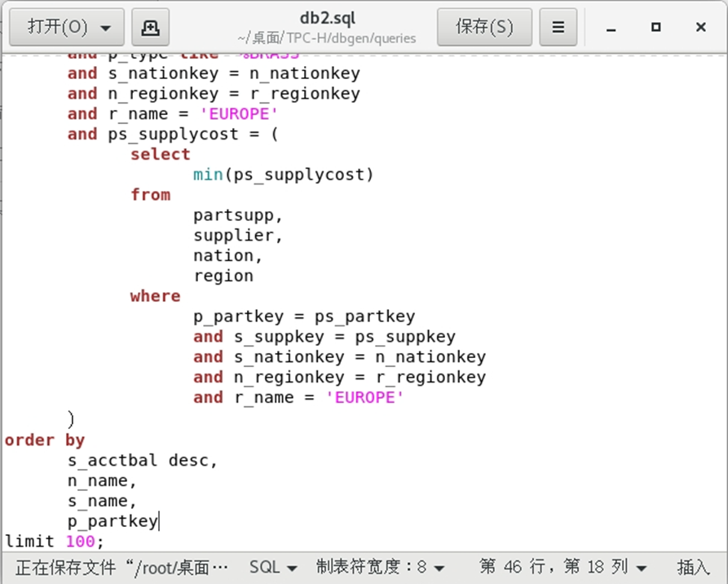Viewport: 728px width, 584px height.
Task: Click on the min(ps_supplycost) text
Action: [283, 175]
